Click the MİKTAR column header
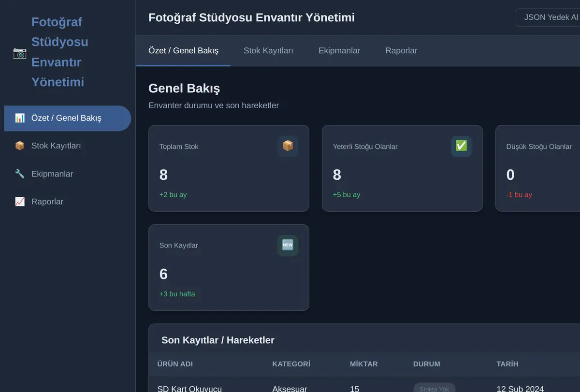The height and width of the screenshot is (392, 580). point(364,364)
